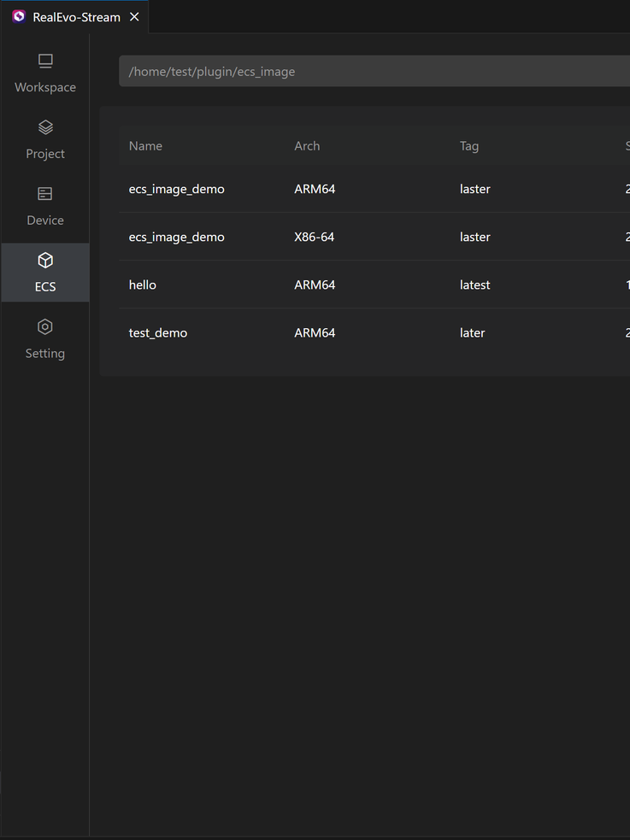The height and width of the screenshot is (840, 630).
Task: Click the X86-64 arch cell
Action: pos(314,237)
